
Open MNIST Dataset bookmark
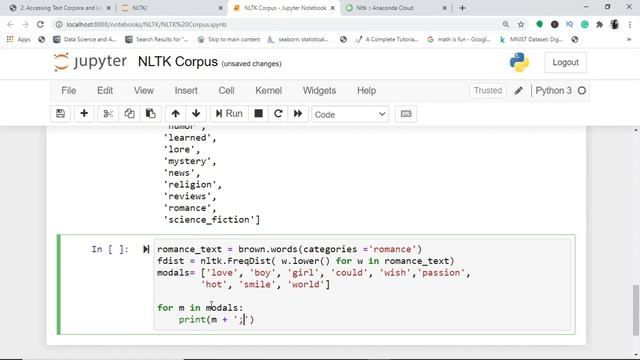531,40
